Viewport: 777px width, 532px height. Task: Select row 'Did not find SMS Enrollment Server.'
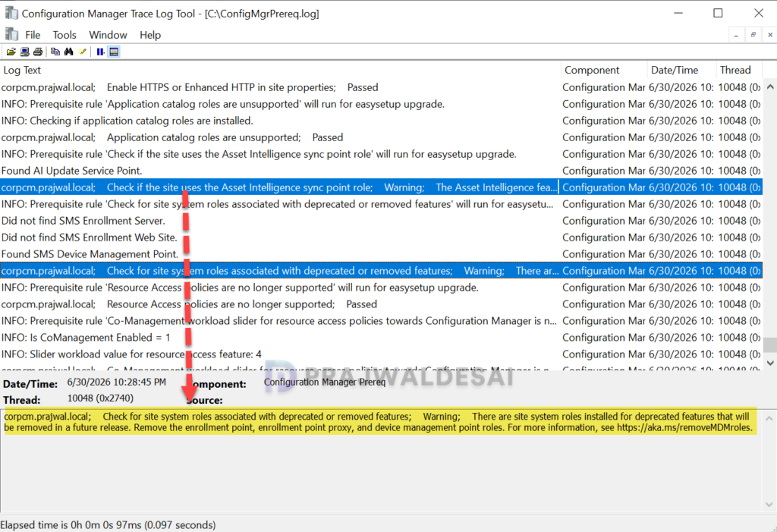[x=381, y=221]
